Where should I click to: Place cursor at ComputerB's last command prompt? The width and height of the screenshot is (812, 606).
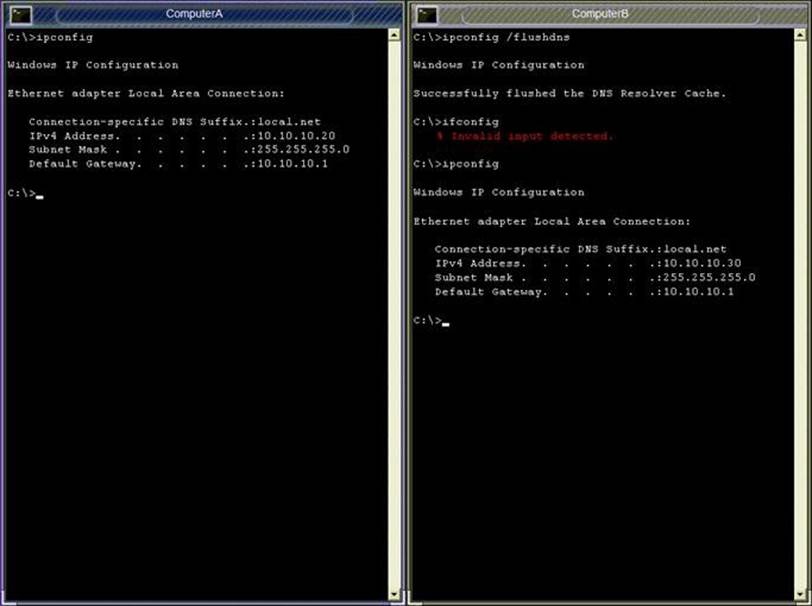coord(445,321)
